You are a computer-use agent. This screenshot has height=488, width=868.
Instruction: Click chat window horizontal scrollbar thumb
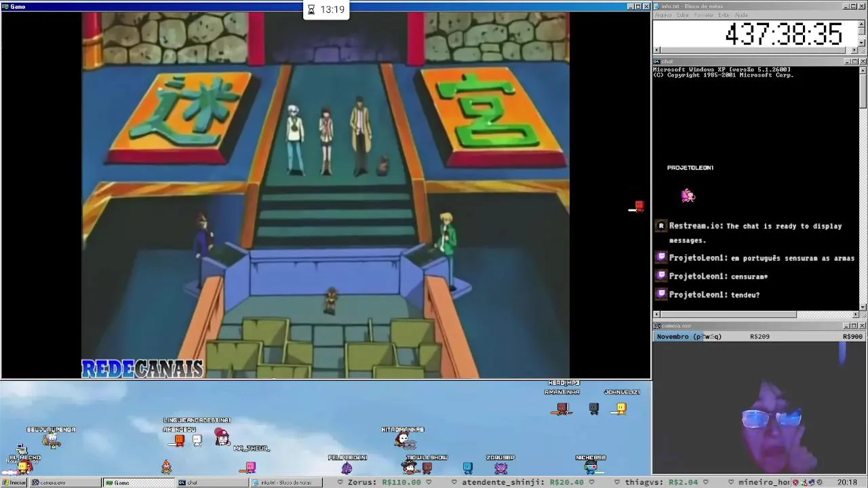pos(728,314)
